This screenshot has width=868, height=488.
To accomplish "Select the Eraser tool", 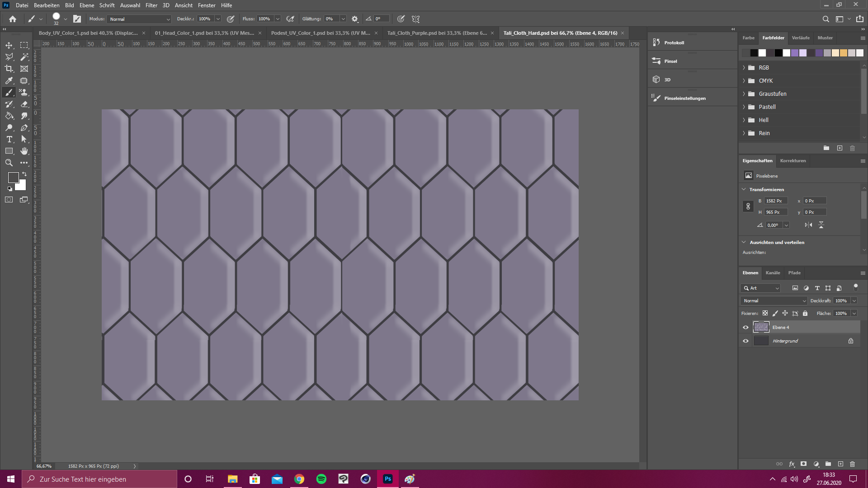I will (x=24, y=104).
